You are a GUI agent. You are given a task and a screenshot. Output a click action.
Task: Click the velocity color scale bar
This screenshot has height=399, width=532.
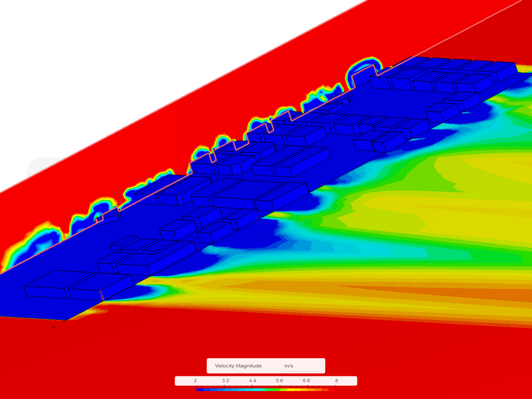tap(266, 389)
